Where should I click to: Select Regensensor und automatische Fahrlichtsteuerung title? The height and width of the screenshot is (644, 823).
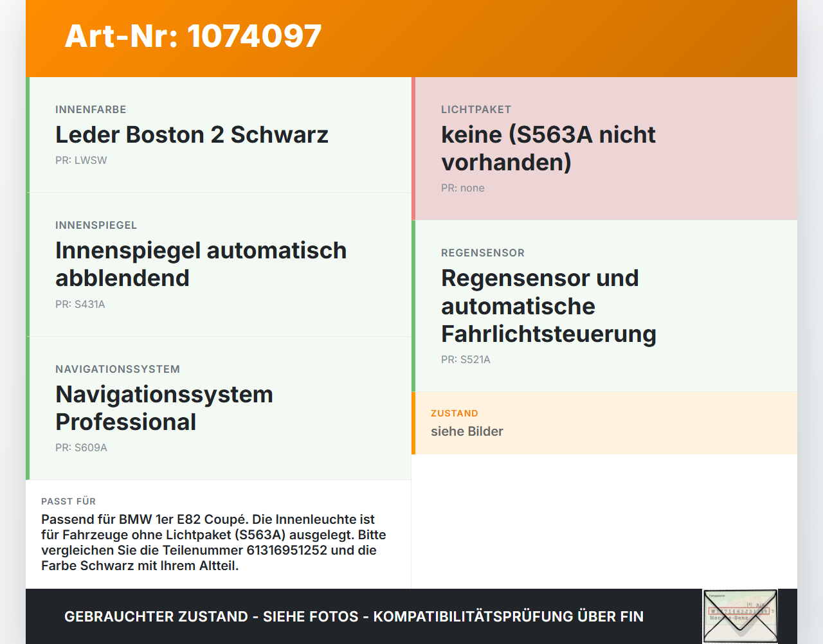[x=548, y=306]
